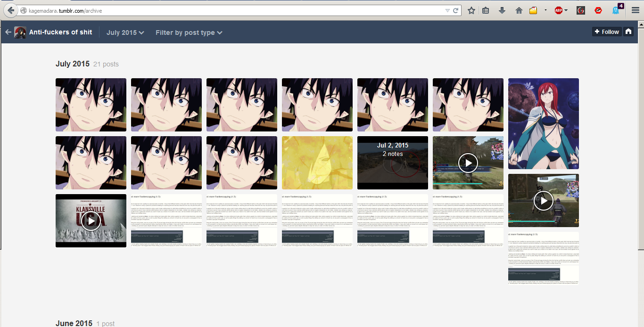The width and height of the screenshot is (644, 327).
Task: Open the blog title link in header
Action: click(60, 32)
